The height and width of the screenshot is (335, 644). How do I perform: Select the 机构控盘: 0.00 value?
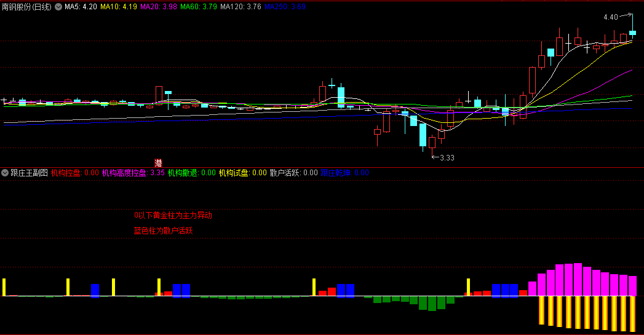(75, 173)
